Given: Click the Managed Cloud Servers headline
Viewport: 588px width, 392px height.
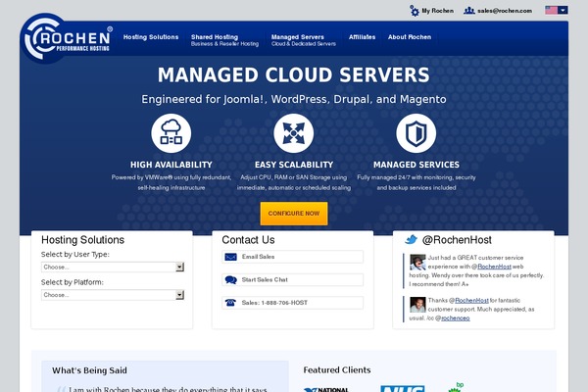Looking at the screenshot, I should (294, 74).
